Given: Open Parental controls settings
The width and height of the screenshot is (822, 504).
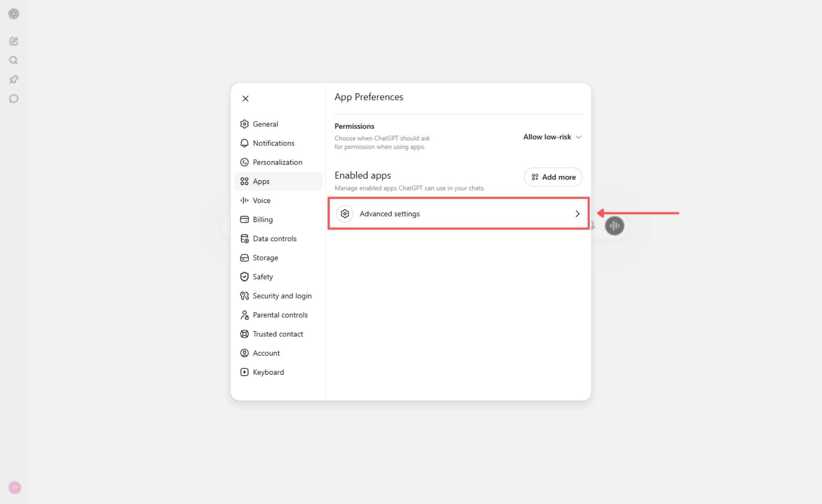Looking at the screenshot, I should click(278, 315).
